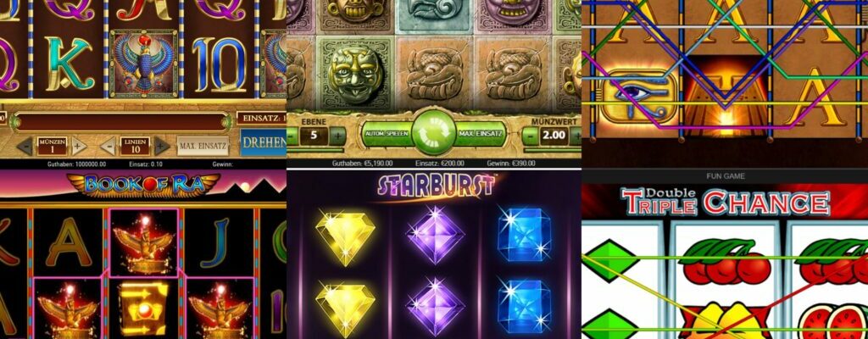The height and width of the screenshot is (339, 868).
Task: Click the green Max. Einsatz button
Action: (x=481, y=134)
